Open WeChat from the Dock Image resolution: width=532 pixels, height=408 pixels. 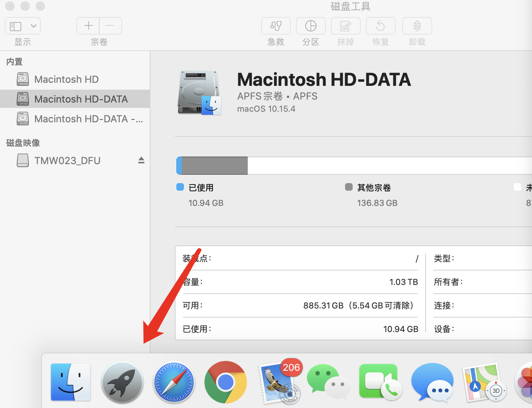pyautogui.click(x=329, y=382)
